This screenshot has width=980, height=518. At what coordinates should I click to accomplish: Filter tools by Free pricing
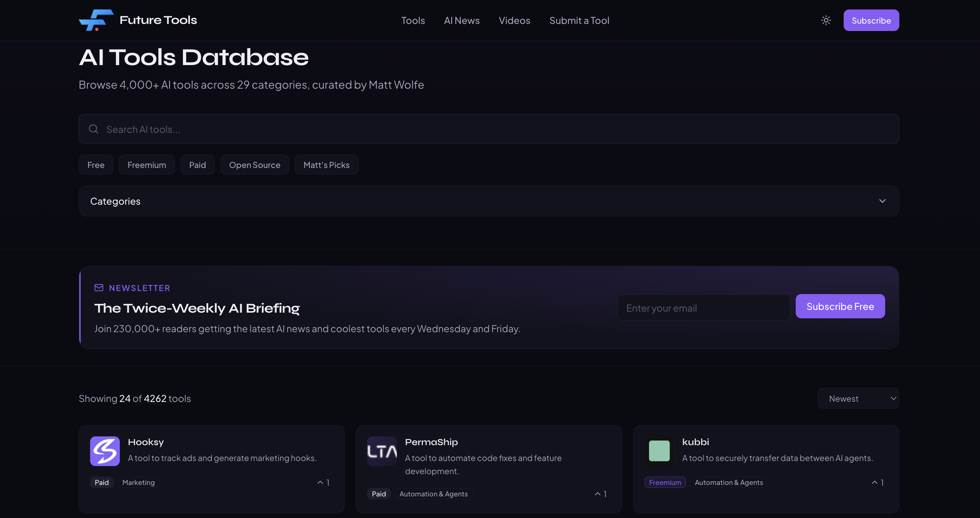coord(96,165)
